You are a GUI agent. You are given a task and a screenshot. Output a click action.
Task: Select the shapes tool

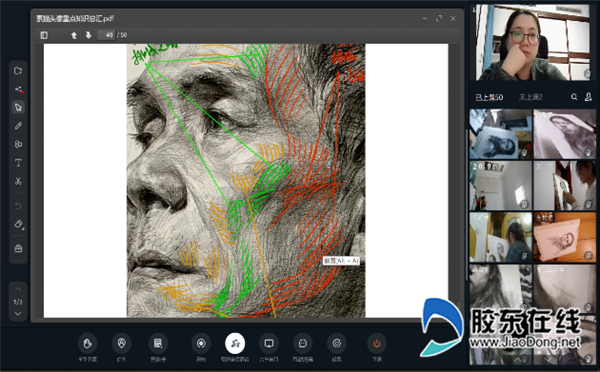(x=18, y=144)
